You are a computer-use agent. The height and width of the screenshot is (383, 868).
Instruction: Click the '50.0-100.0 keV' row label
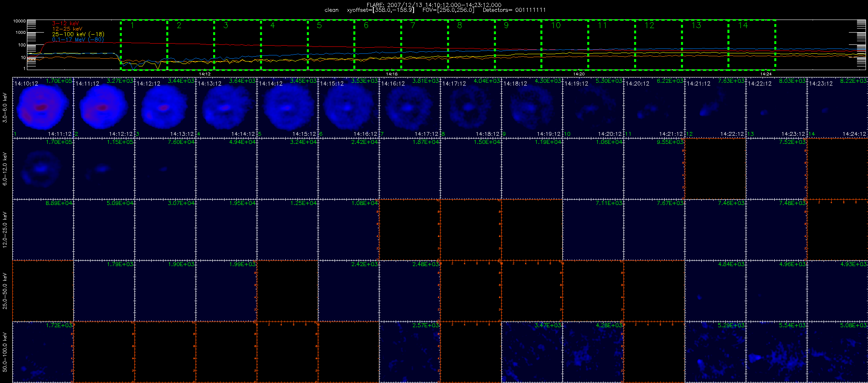coord(5,352)
